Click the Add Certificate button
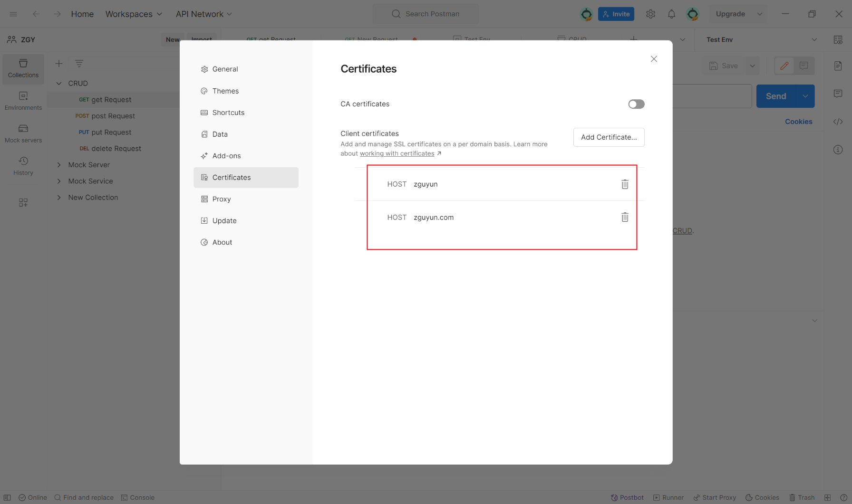 point(609,137)
